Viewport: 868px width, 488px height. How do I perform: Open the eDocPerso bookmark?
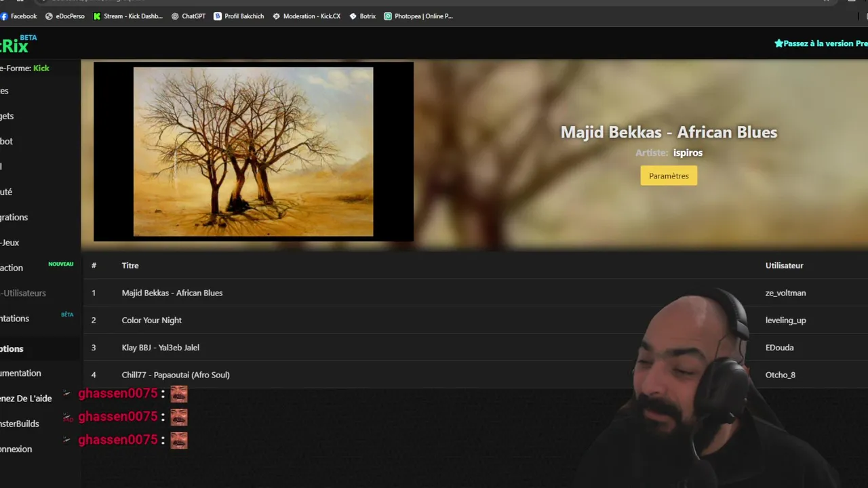[x=65, y=16]
